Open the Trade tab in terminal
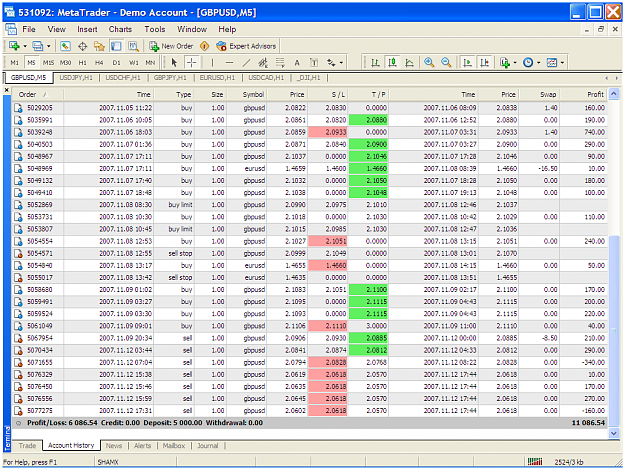Viewport: 625px width, 470px height. click(27, 446)
